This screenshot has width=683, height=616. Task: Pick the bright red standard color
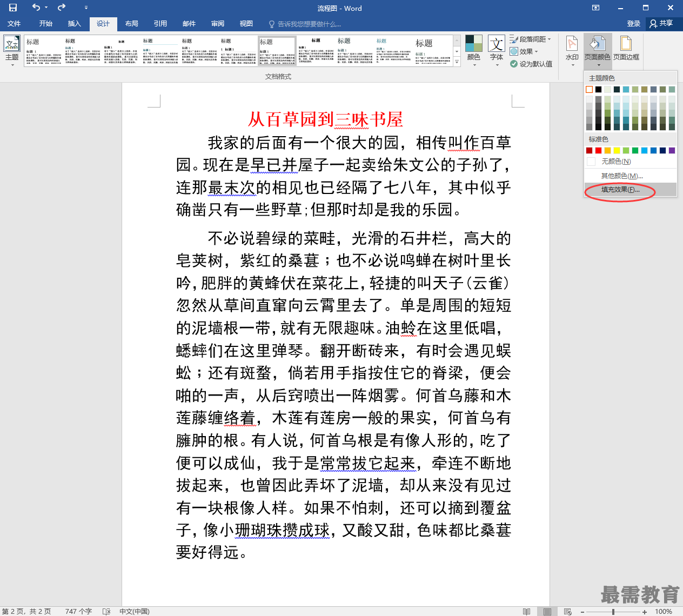click(598, 150)
